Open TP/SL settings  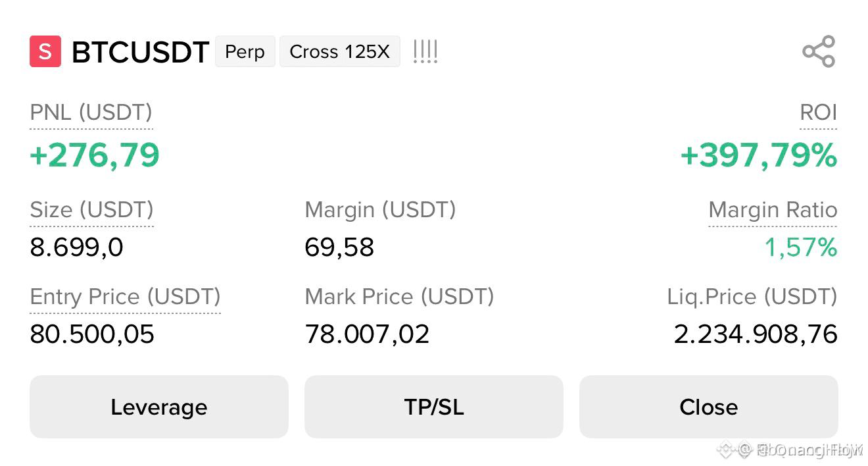(434, 407)
